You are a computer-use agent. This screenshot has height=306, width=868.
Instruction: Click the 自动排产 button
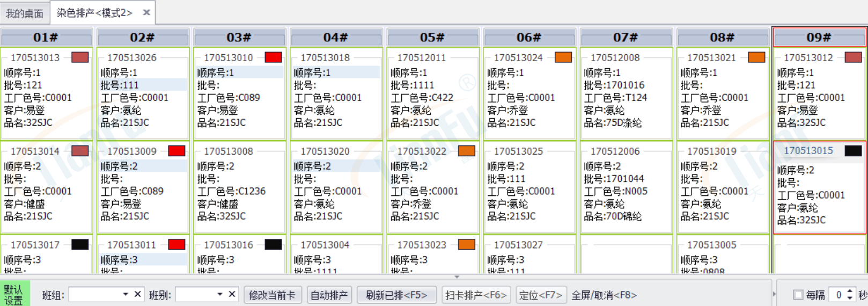[329, 295]
